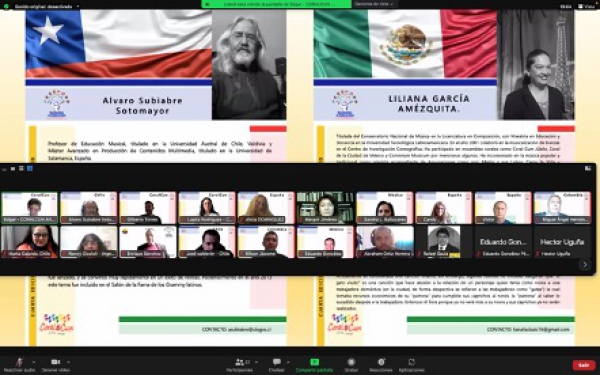
Task: Select Rafael Gaula video tile
Action: coord(444,242)
